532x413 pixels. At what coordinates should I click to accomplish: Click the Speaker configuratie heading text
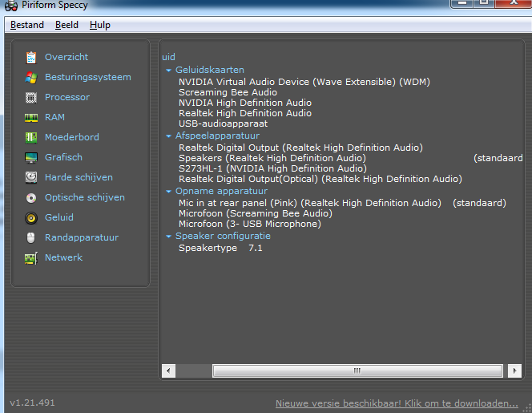223,236
